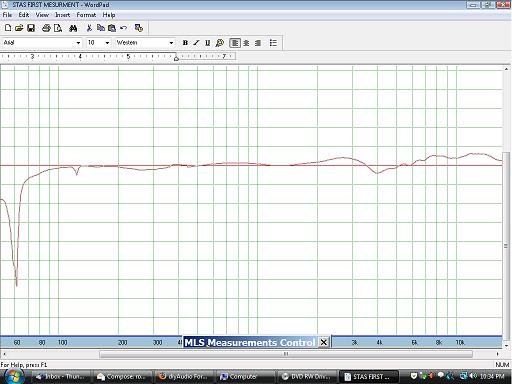Screen dimensions: 512x384
Task: Click the horizontal scrollbar thumb
Action: tap(286, 354)
